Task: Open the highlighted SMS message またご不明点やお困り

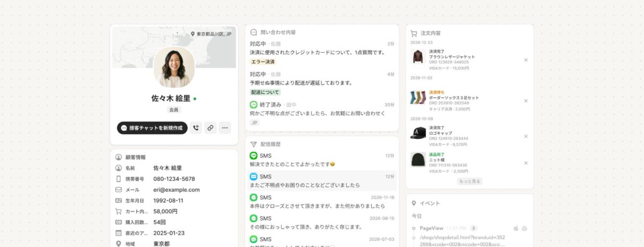Action: [322, 180]
